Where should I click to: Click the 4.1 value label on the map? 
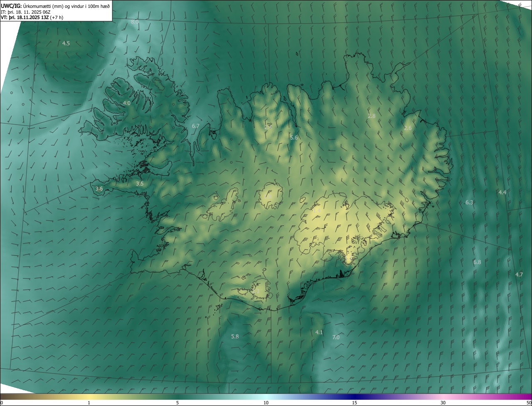coord(319,332)
